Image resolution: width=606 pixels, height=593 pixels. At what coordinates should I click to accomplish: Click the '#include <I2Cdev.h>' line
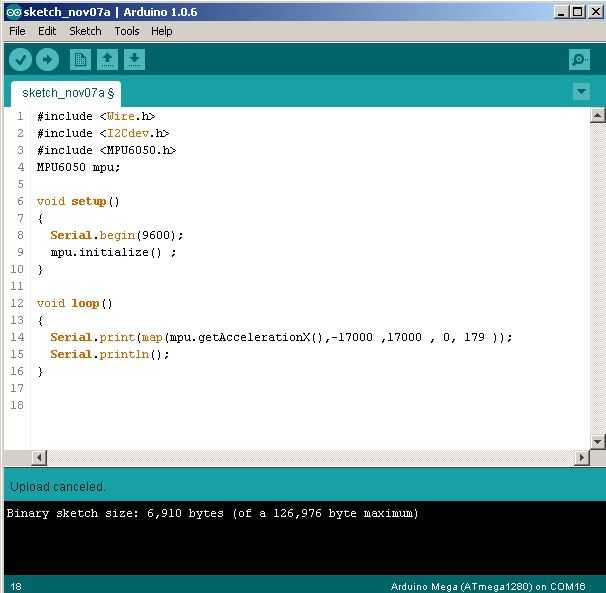tap(103, 133)
